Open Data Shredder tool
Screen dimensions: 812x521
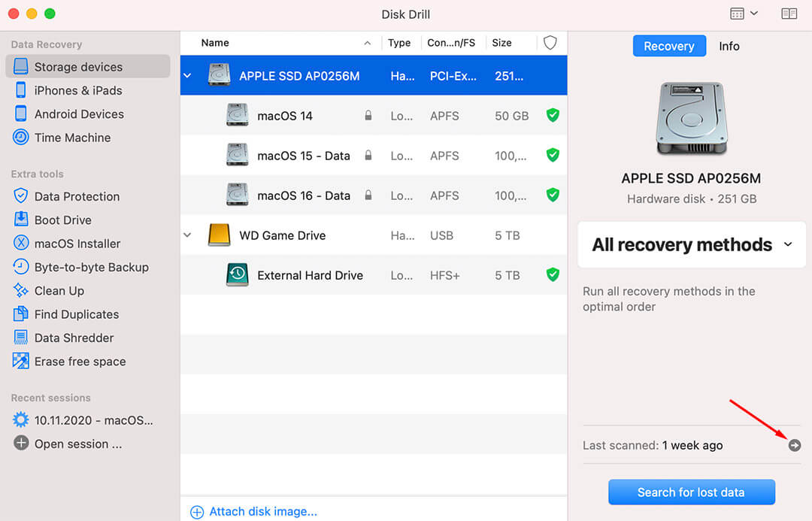pos(74,338)
